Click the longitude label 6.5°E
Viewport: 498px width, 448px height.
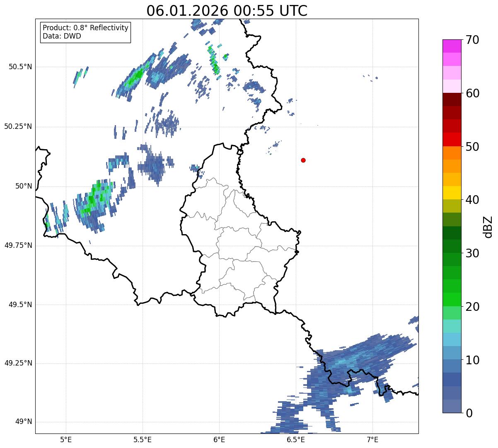pyautogui.click(x=296, y=440)
